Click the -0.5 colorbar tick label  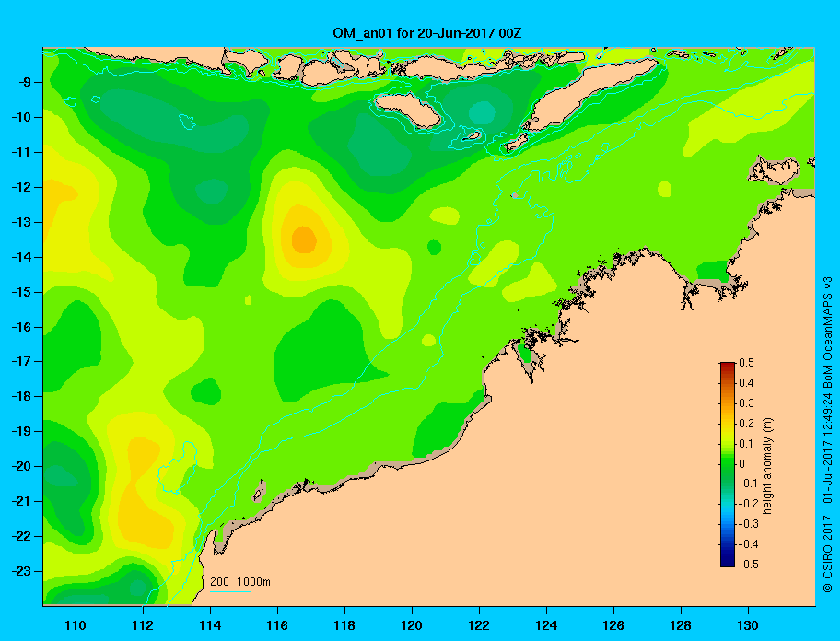coord(749,565)
